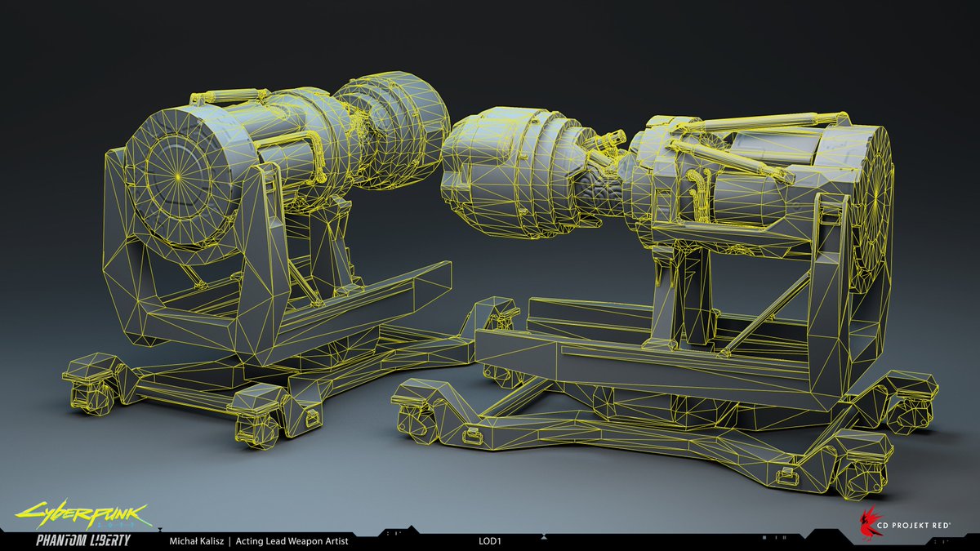
Task: Click the Michał Kalisz artist credit
Action: (x=197, y=540)
